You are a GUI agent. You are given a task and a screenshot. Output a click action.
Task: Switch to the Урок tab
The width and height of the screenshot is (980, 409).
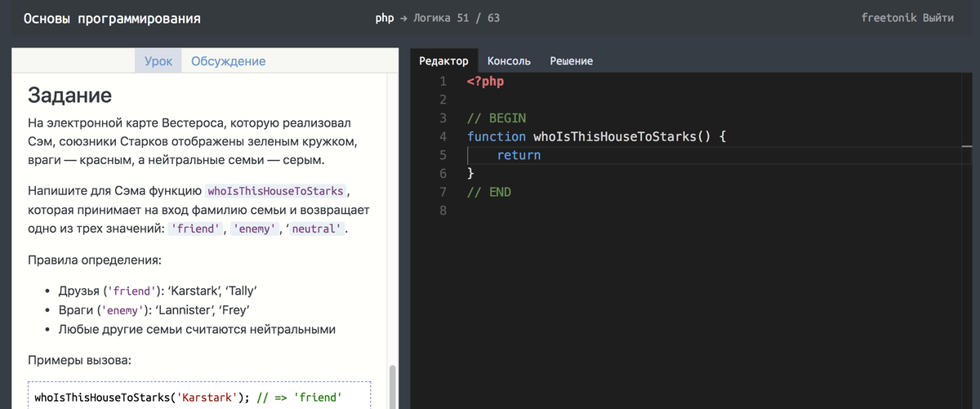point(158,61)
